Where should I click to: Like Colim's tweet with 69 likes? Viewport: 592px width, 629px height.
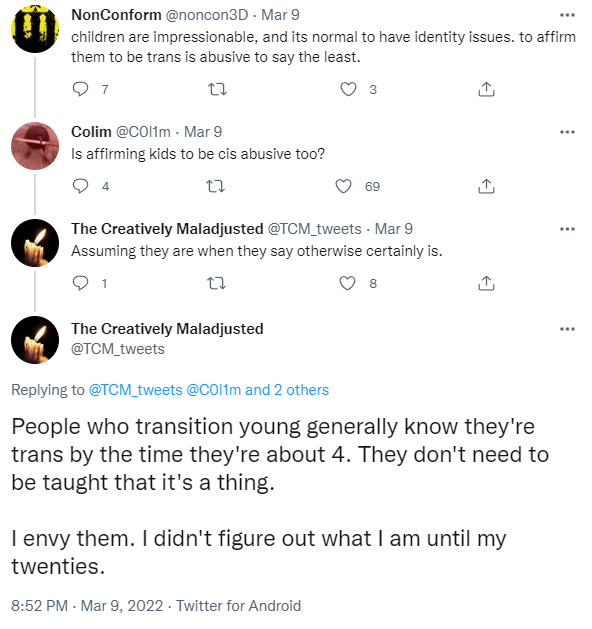343,186
